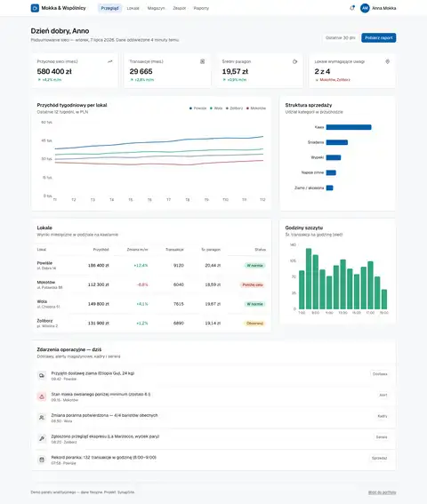Open the Raporty tab
This screenshot has width=427, height=504.
201,8
